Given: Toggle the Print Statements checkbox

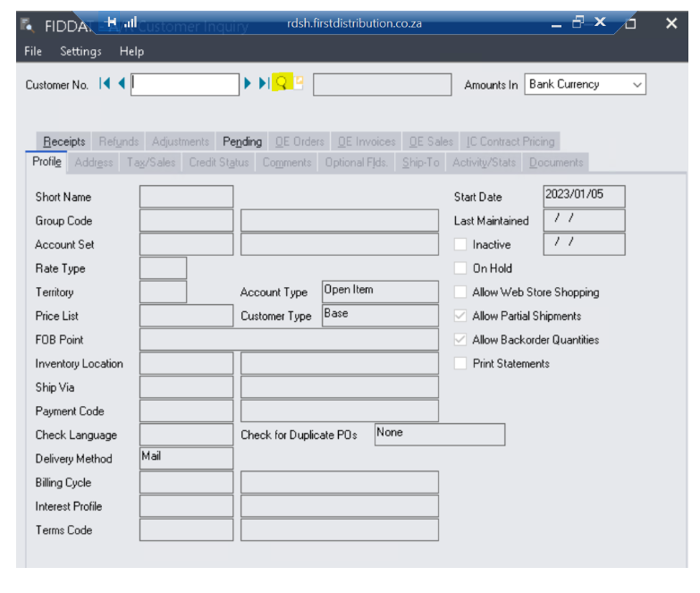Looking at the screenshot, I should pyautogui.click(x=460, y=364).
